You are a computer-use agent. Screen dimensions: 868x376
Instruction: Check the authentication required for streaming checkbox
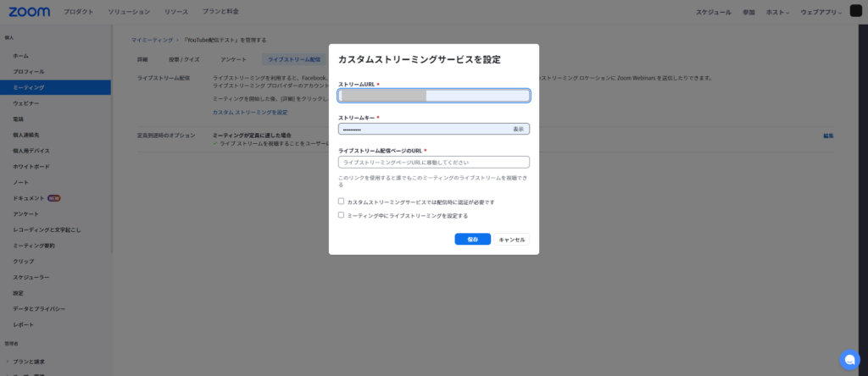coord(341,202)
